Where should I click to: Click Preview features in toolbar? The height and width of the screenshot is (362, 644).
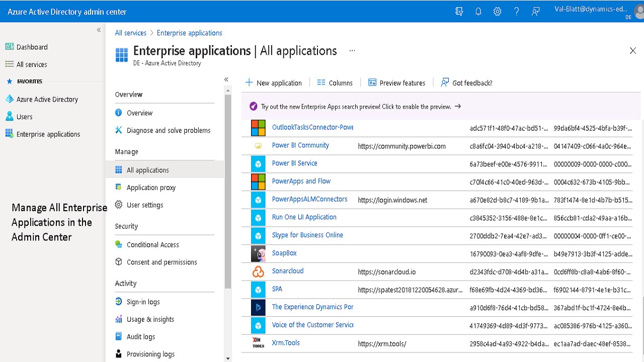pyautogui.click(x=396, y=83)
